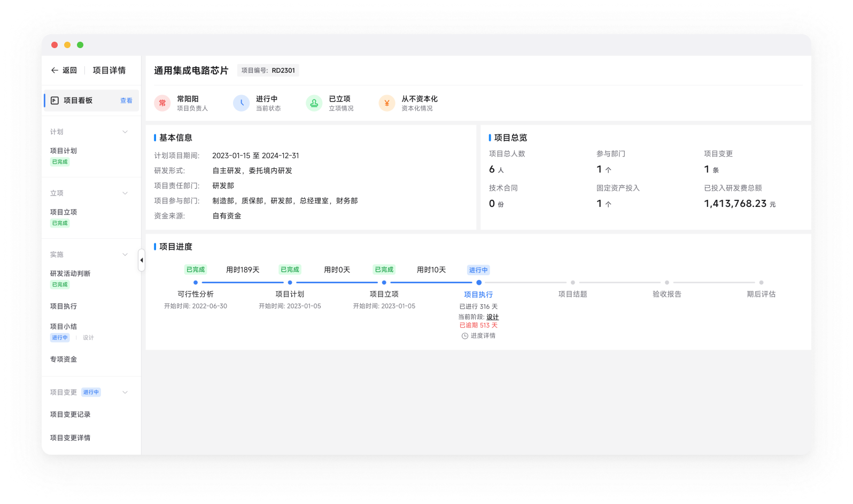This screenshot has width=853, height=504.
Task: Collapse the 项目变更 section chevron
Action: (125, 392)
